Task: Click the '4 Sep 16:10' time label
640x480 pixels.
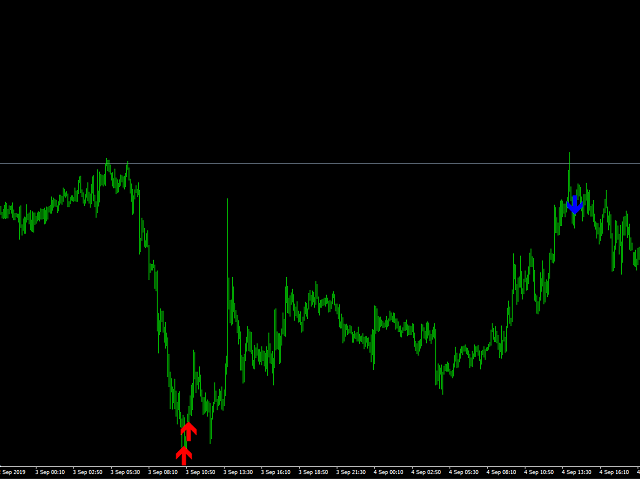Action: [614, 472]
